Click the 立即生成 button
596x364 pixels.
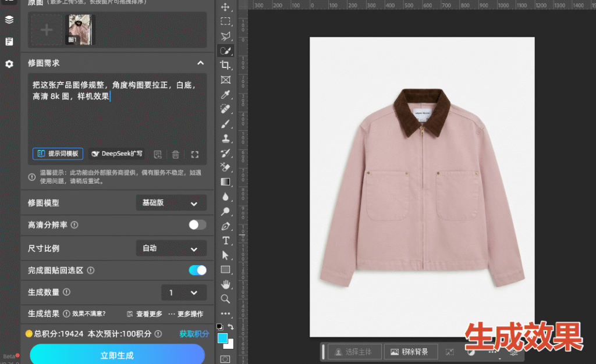click(117, 355)
